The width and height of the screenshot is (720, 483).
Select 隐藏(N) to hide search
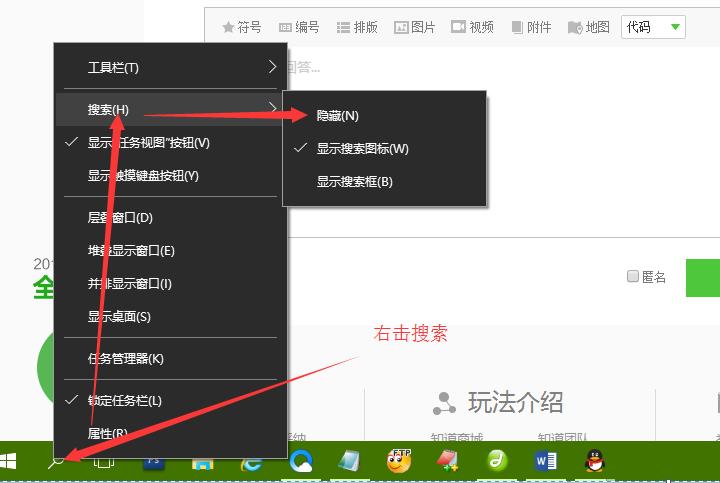(384, 116)
